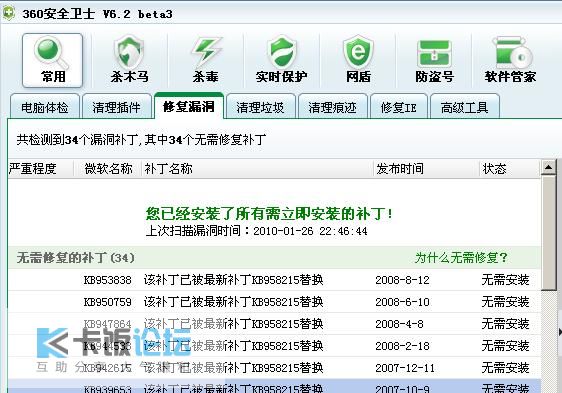Screen dimensions: 562x393
Task: Click the green 您已经安装了所有 patches message
Action: coord(269,214)
